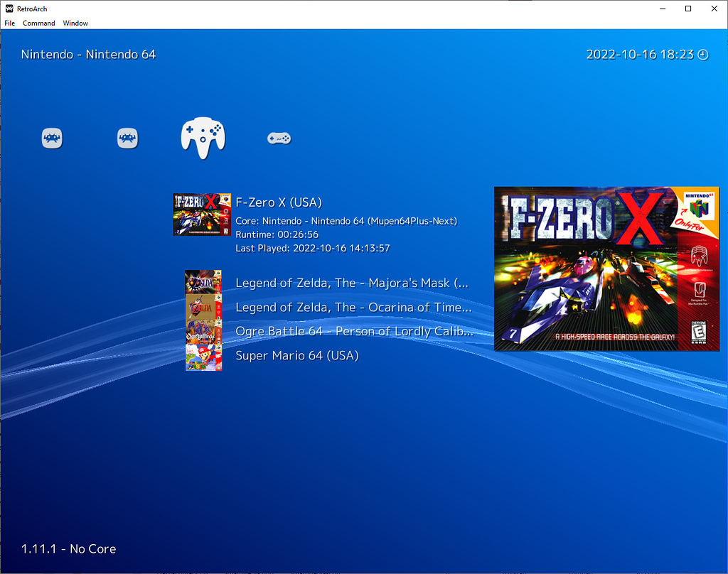Click the 1.11.1 - No Core status text
The image size is (728, 574).
click(x=68, y=548)
